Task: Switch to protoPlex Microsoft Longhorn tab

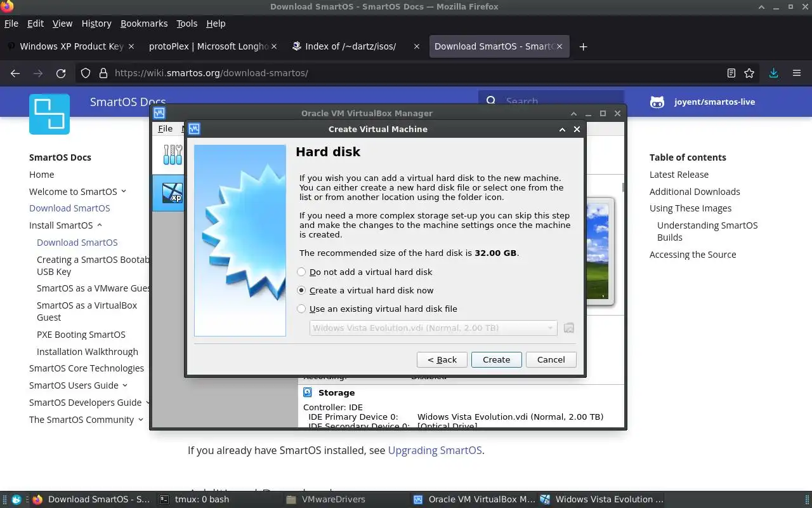Action: click(213, 46)
